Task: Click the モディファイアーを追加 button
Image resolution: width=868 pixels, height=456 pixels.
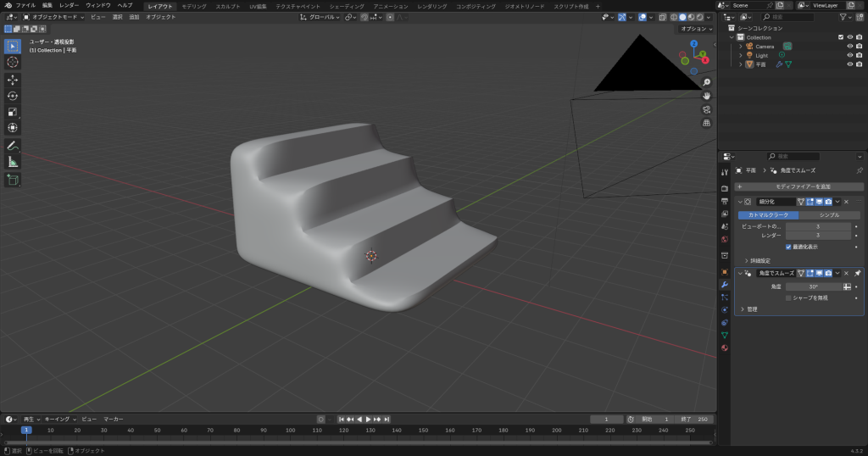Action: click(799, 186)
